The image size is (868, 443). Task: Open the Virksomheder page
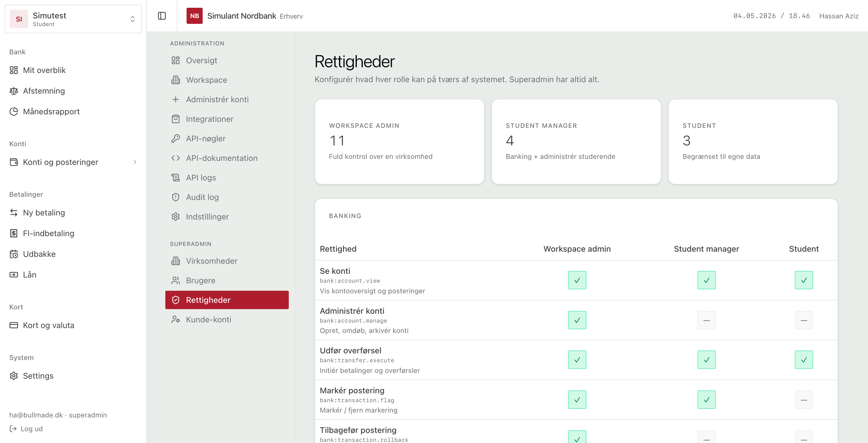tap(227, 261)
